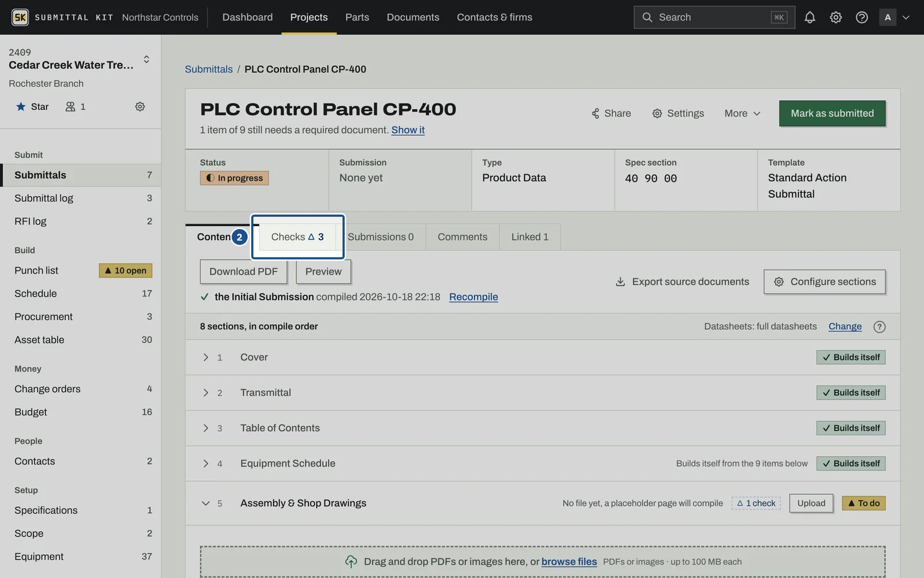Switch to the Checks tab

coord(297,237)
